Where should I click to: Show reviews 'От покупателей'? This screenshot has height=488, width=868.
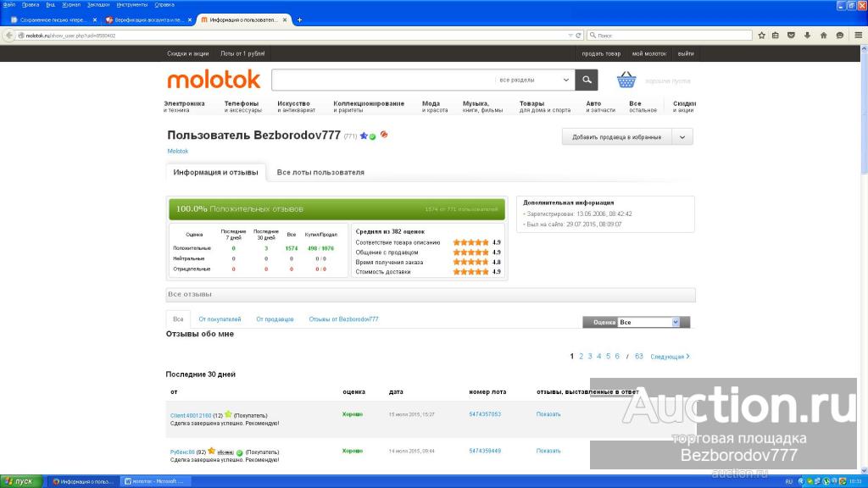220,319
